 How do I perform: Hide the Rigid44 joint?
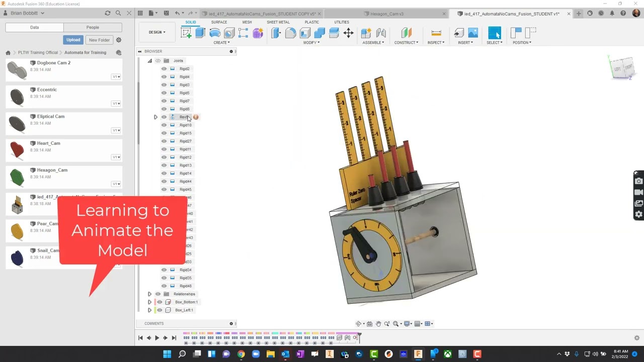pyautogui.click(x=164, y=182)
